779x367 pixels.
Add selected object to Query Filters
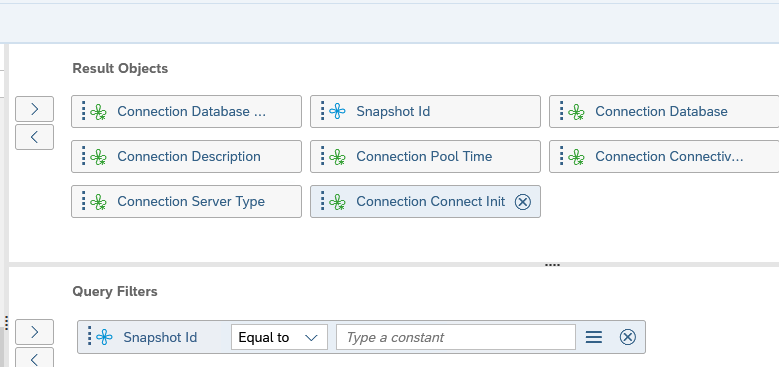[x=34, y=332]
